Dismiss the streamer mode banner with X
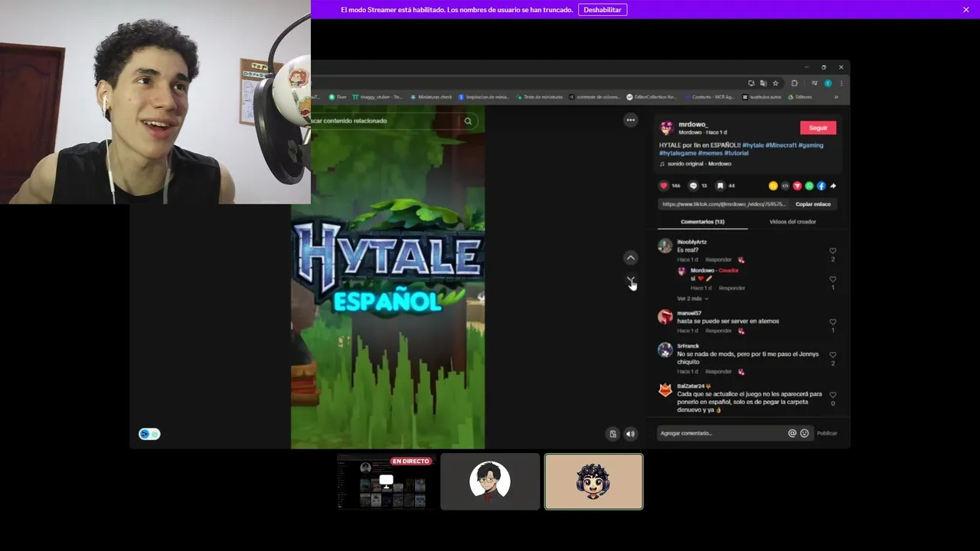980x551 pixels. point(966,9)
